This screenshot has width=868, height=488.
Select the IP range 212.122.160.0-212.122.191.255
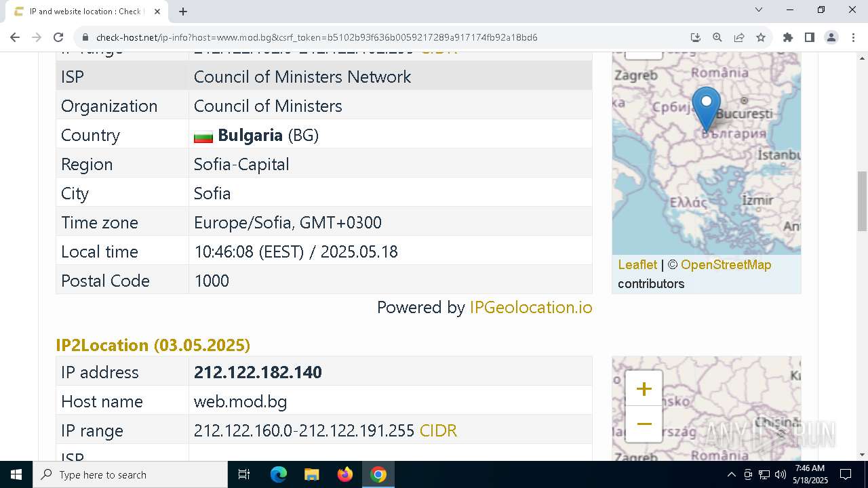click(304, 430)
